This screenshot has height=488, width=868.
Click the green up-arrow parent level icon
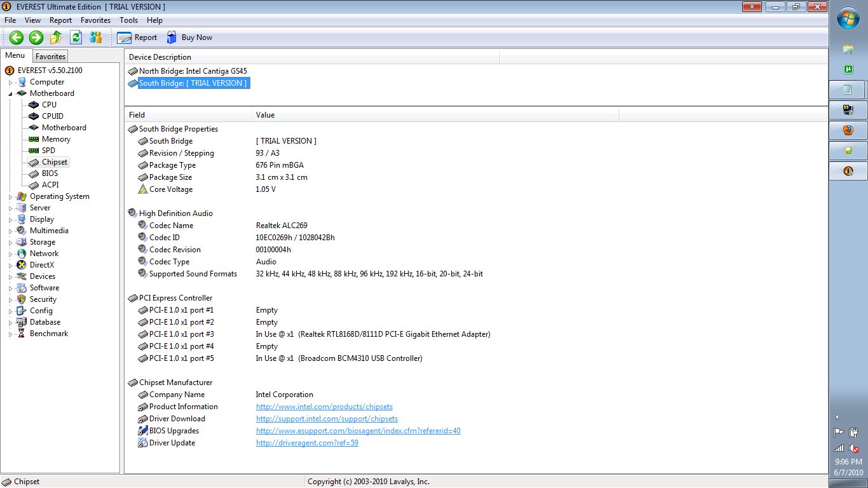click(56, 37)
